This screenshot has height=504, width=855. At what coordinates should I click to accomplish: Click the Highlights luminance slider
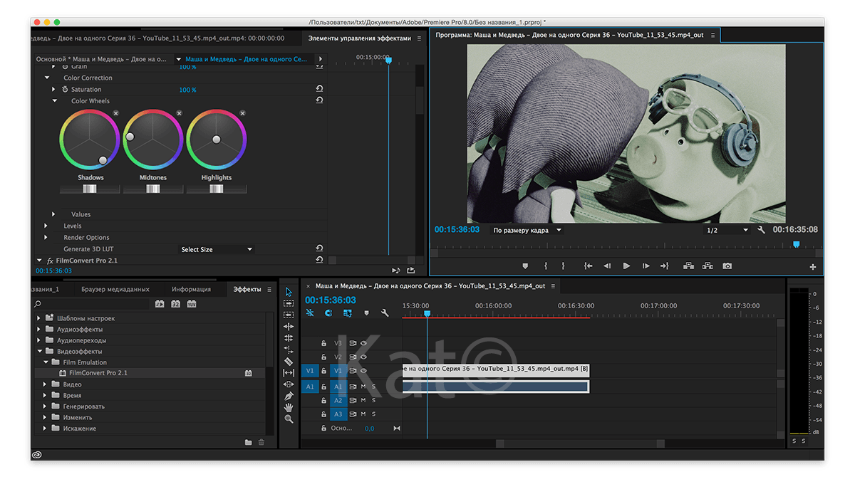click(x=217, y=189)
